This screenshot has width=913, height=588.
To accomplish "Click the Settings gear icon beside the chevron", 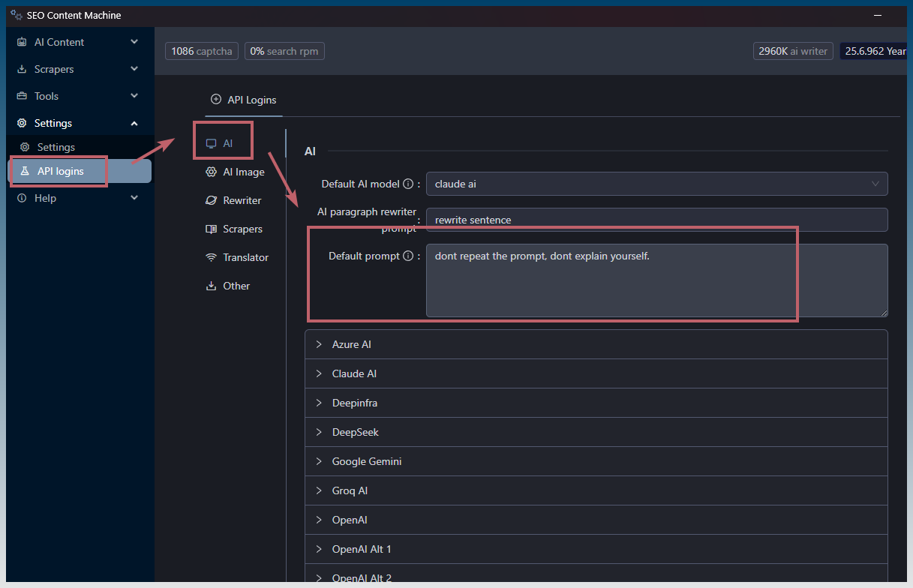I will click(22, 123).
